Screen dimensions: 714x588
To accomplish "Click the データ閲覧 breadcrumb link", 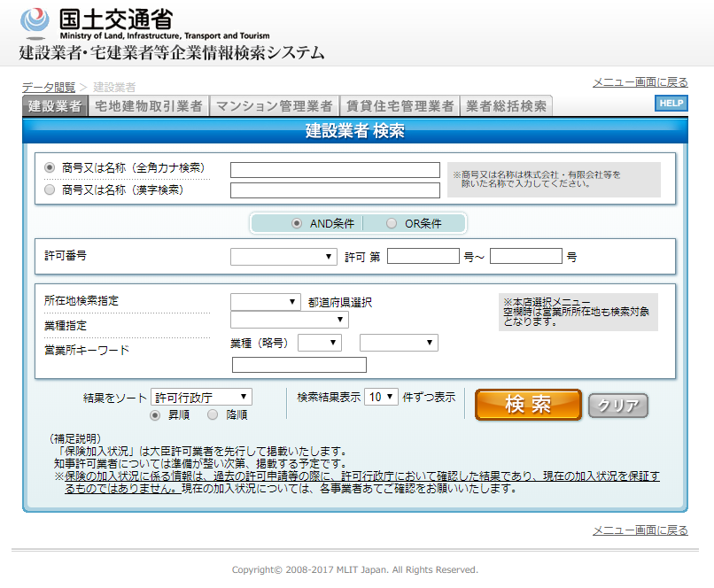I will pyautogui.click(x=49, y=87).
